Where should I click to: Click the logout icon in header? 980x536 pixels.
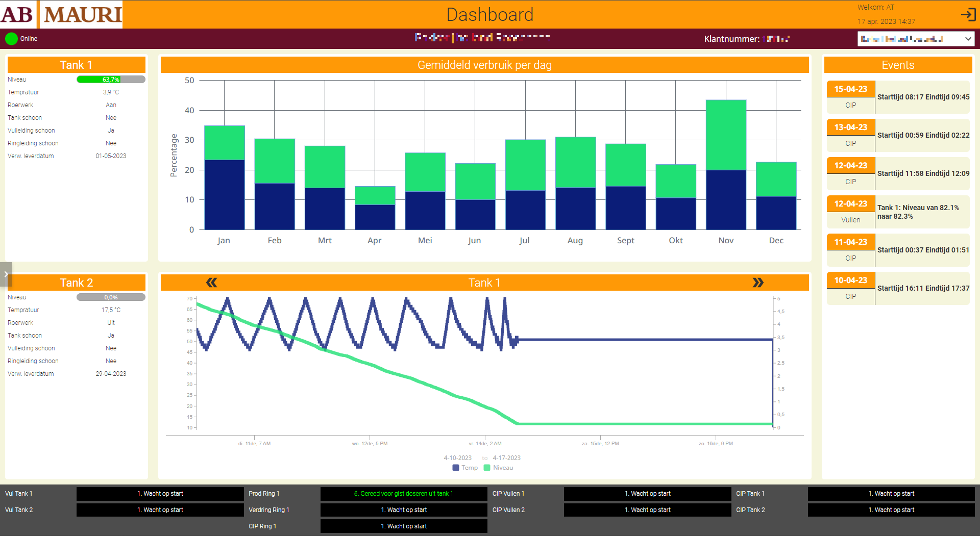point(968,14)
